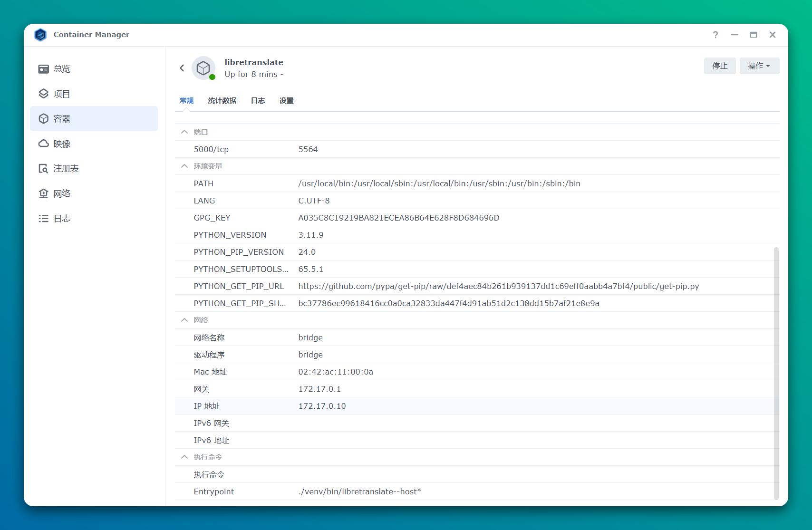The width and height of the screenshot is (812, 530).
Task: Click the IPv6 网关 row label
Action: [212, 423]
